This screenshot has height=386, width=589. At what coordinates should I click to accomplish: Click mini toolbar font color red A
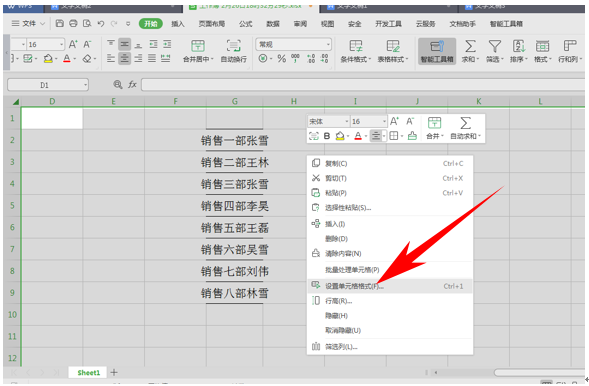pyautogui.click(x=358, y=136)
